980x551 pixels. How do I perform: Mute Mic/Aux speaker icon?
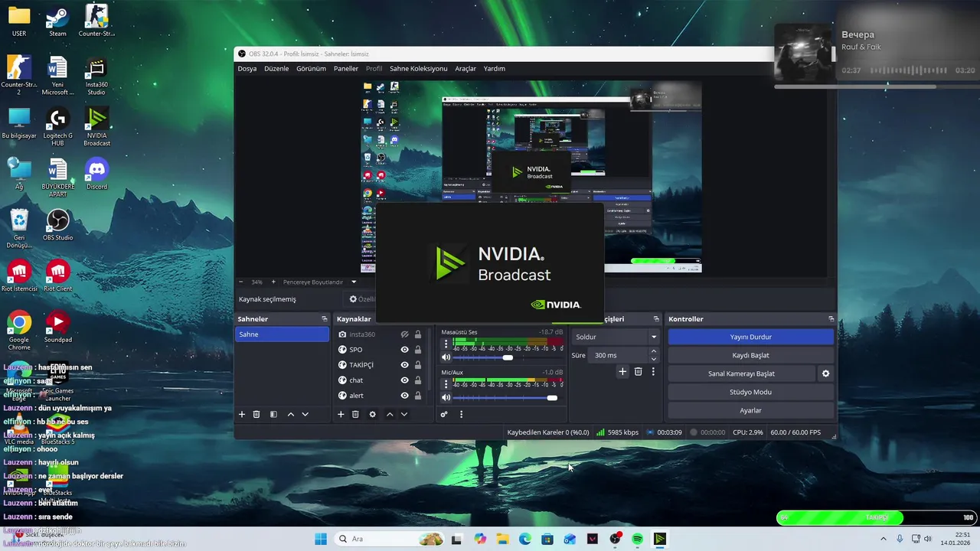(446, 397)
